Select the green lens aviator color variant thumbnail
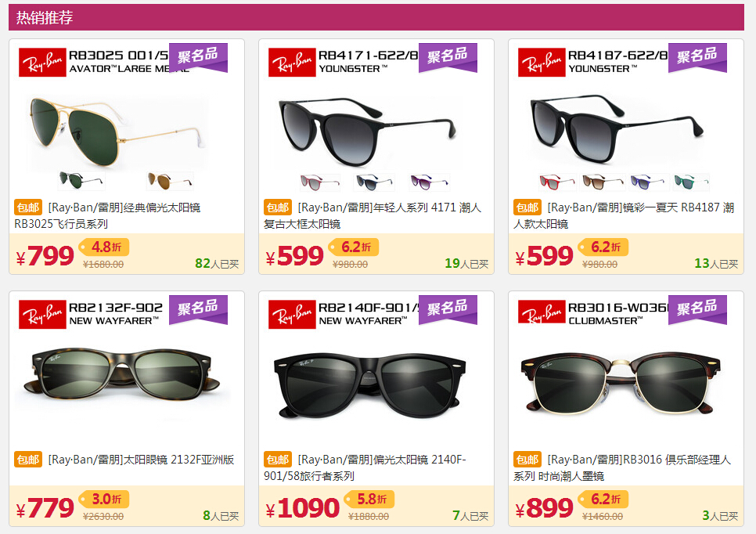This screenshot has width=756, height=534. [81, 181]
